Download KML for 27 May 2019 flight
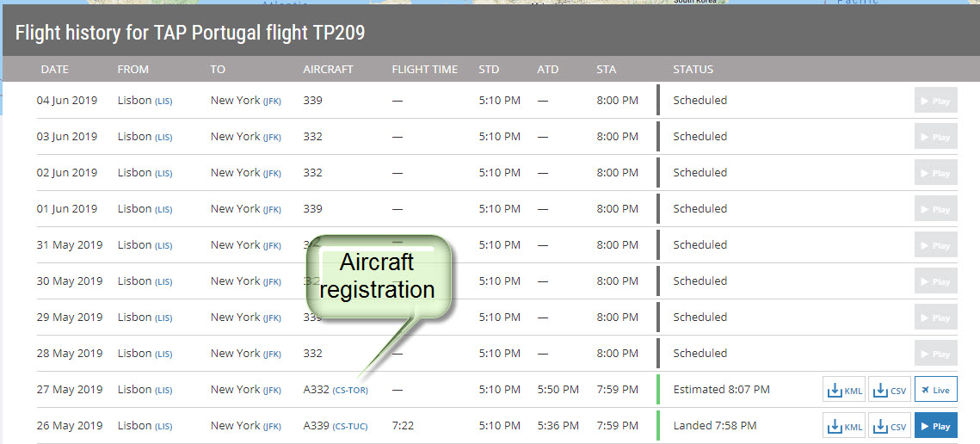This screenshot has width=980, height=444. [844, 390]
